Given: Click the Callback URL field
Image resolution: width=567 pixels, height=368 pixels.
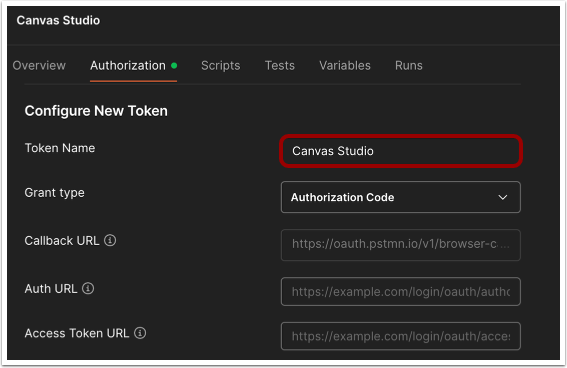Looking at the screenshot, I should click(401, 245).
